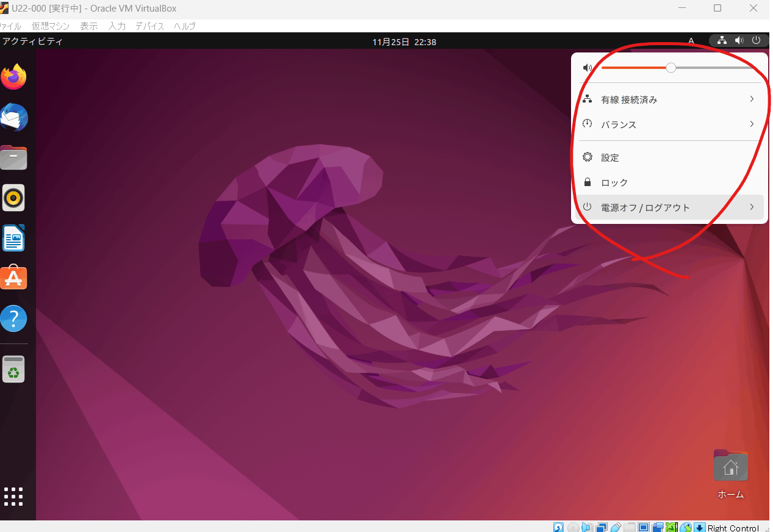
Task: Click VirtualBox display status icon
Action: tap(643, 527)
